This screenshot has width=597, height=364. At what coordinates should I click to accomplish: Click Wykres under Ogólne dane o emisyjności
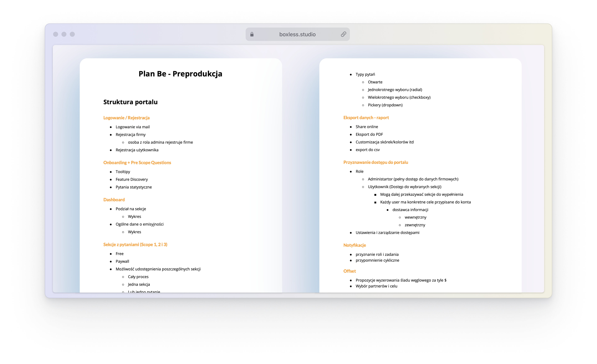point(134,232)
